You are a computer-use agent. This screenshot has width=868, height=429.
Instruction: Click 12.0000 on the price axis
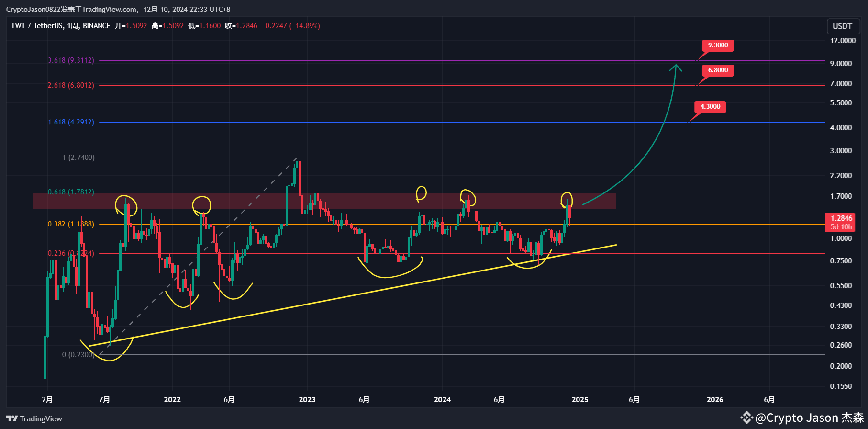coord(843,41)
